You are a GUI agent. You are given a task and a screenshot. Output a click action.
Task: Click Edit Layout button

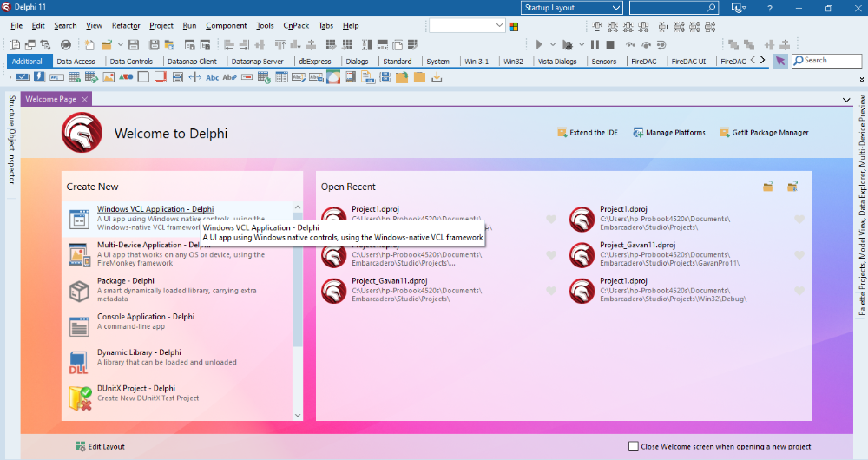tap(100, 446)
